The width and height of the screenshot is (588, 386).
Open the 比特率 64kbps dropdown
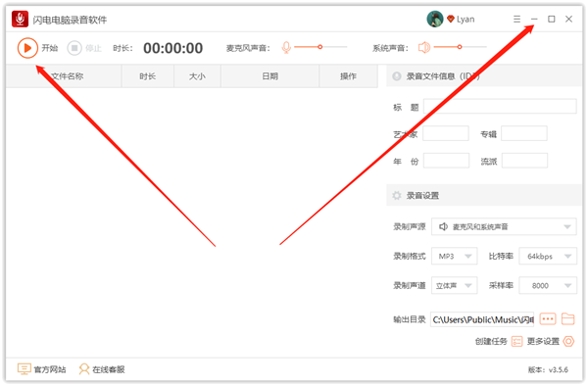[x=548, y=257]
